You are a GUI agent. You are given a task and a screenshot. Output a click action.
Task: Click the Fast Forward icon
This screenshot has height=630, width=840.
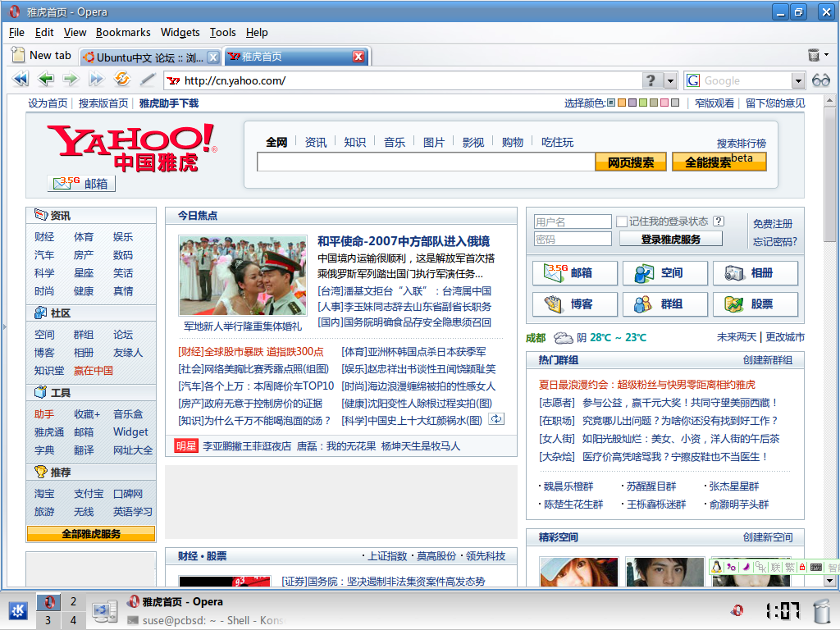96,80
